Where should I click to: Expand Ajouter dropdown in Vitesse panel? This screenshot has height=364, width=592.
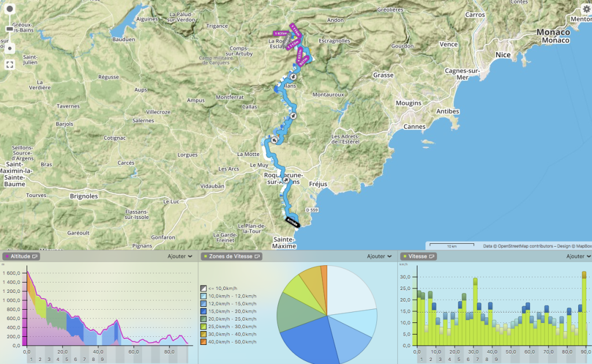578,256
